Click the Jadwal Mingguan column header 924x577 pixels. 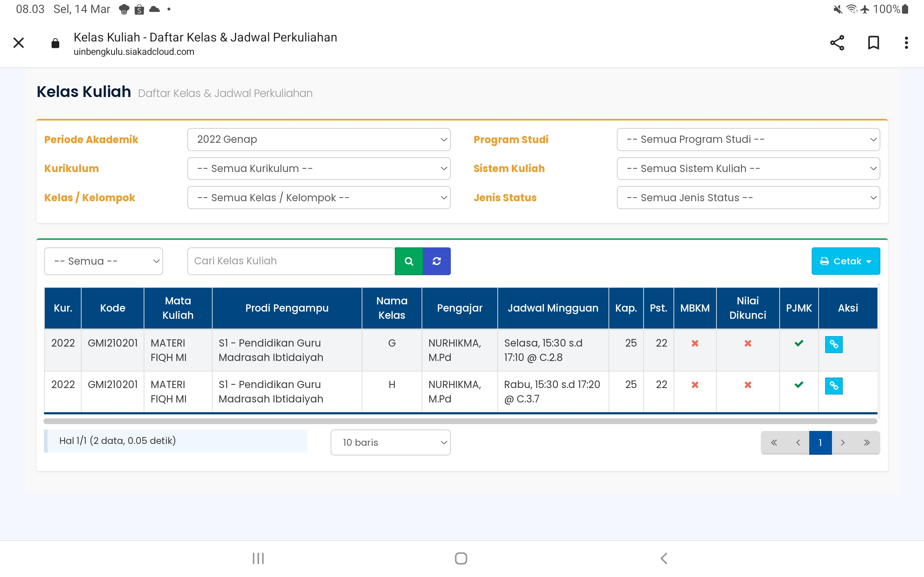coord(553,308)
